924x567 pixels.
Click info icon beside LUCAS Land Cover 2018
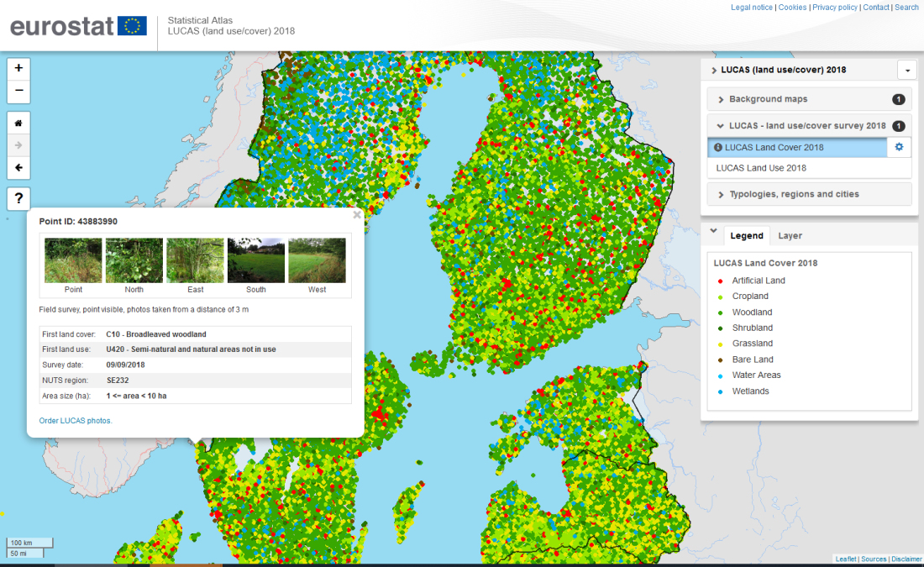tap(718, 147)
